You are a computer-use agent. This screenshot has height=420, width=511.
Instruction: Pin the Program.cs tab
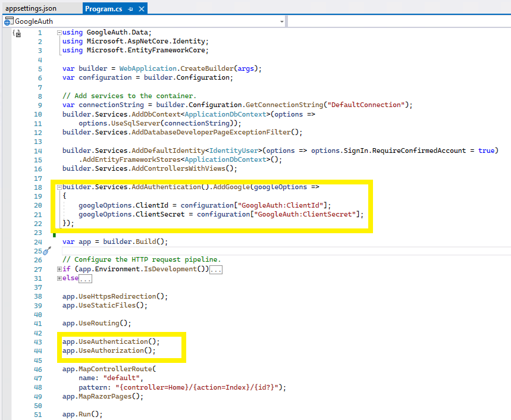(131, 9)
